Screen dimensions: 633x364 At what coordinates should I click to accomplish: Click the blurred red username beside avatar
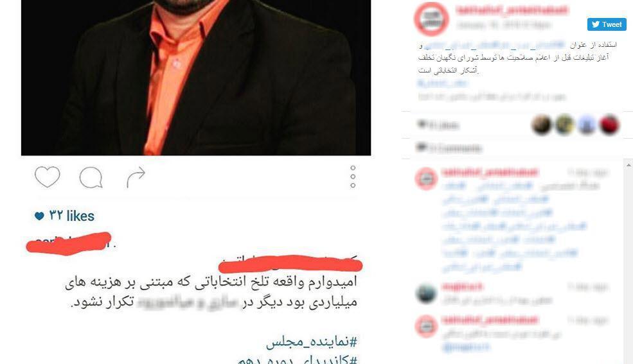tap(512, 10)
